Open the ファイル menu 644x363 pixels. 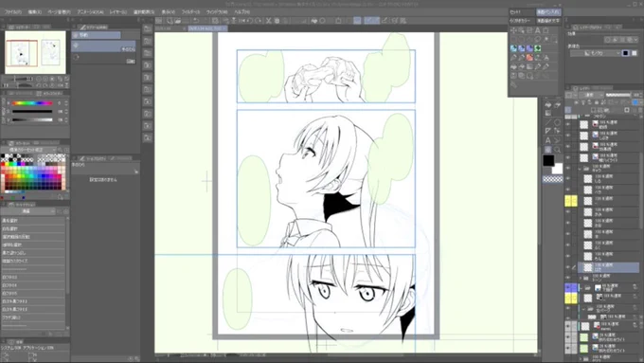coord(12,12)
